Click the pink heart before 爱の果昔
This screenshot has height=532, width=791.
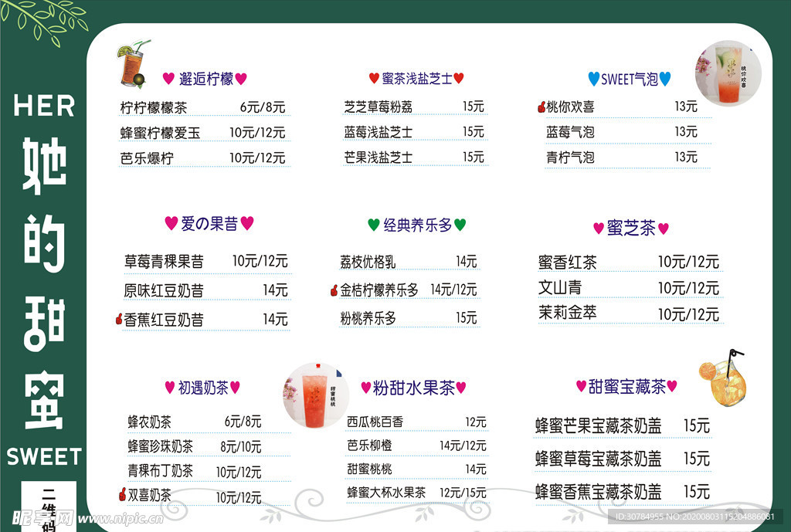[171, 223]
